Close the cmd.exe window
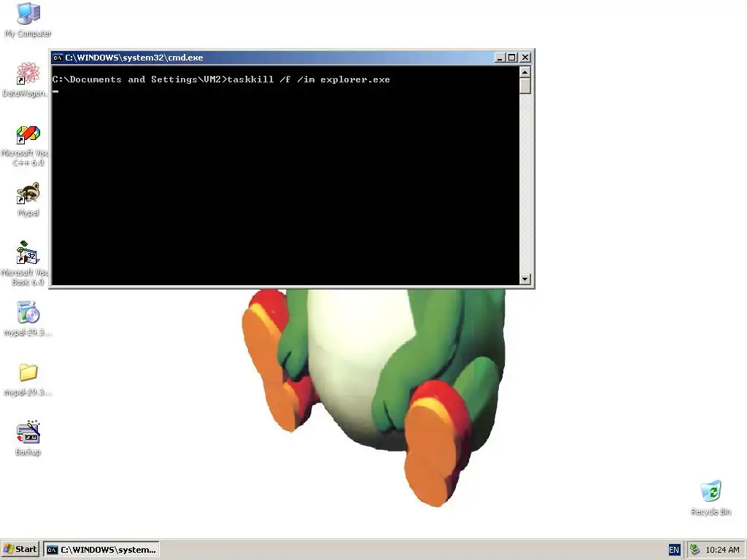Viewport: 747px width, 560px height. coord(525,58)
